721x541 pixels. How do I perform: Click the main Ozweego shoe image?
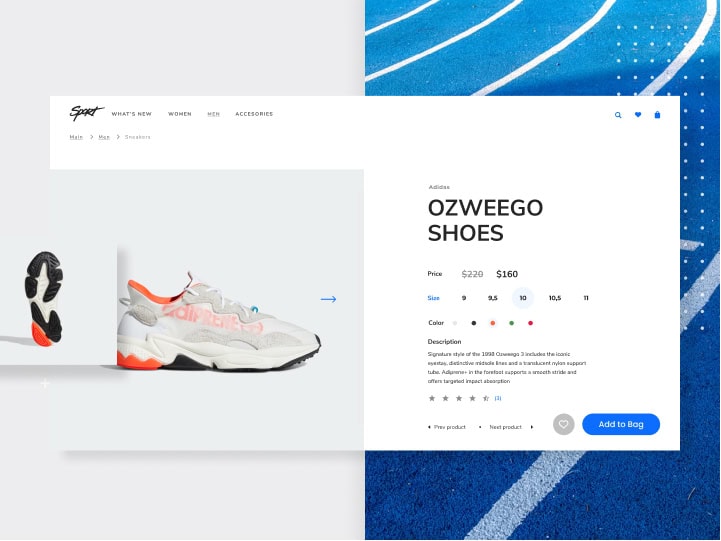218,320
